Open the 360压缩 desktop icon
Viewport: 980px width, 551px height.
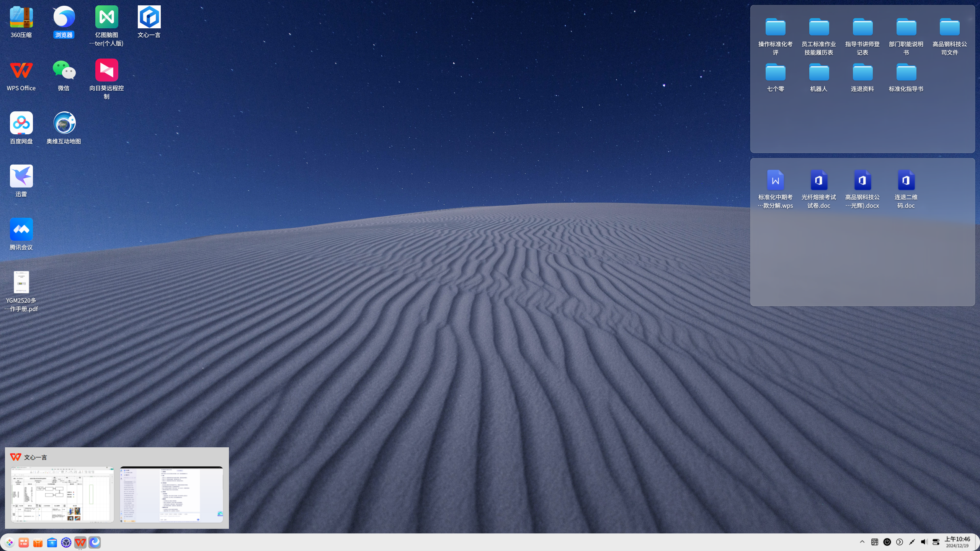tap(21, 22)
